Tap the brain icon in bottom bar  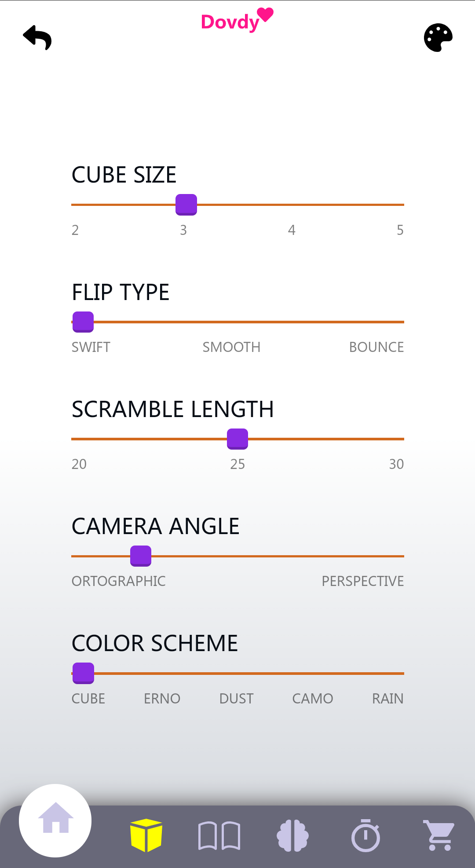(292, 835)
